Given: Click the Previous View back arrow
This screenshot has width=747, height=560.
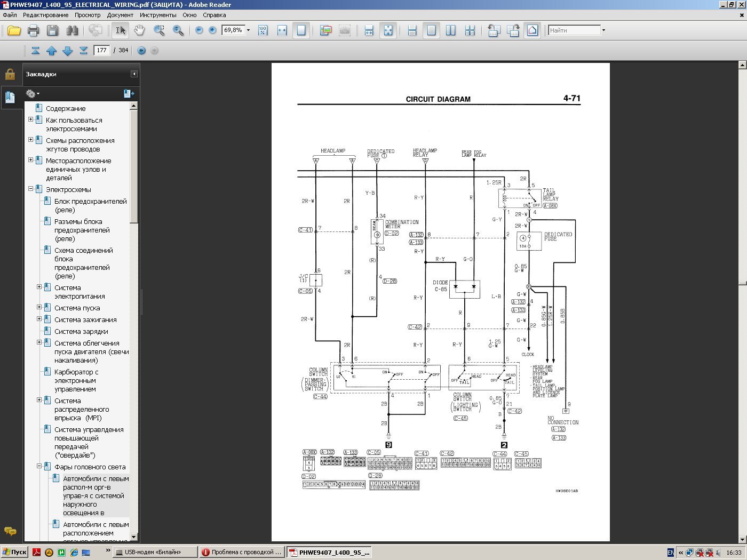Looking at the screenshot, I should point(141,51).
